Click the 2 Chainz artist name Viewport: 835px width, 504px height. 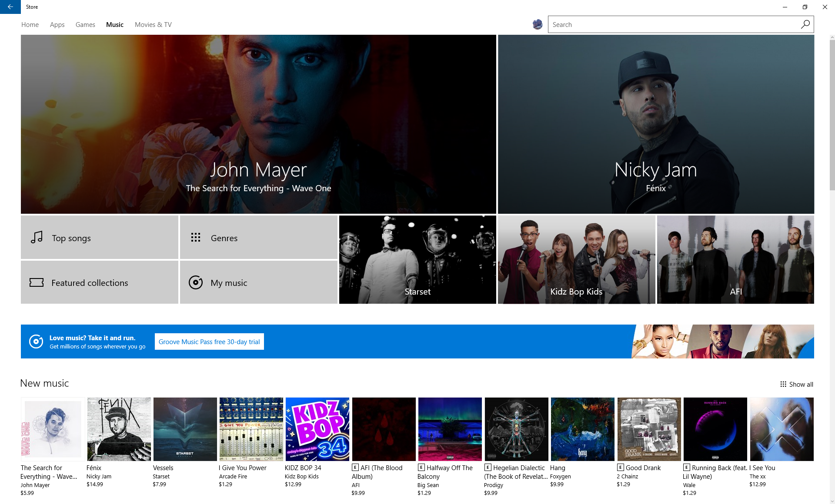[x=628, y=477]
